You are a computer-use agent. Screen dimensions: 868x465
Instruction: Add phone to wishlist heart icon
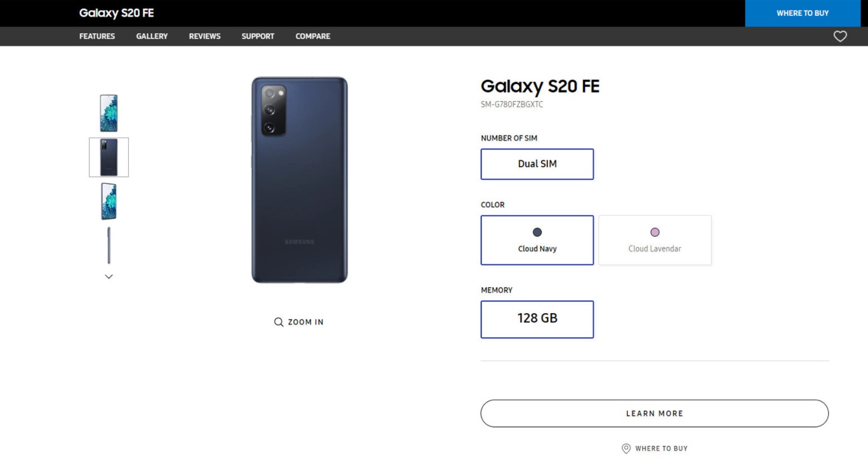pyautogui.click(x=840, y=37)
